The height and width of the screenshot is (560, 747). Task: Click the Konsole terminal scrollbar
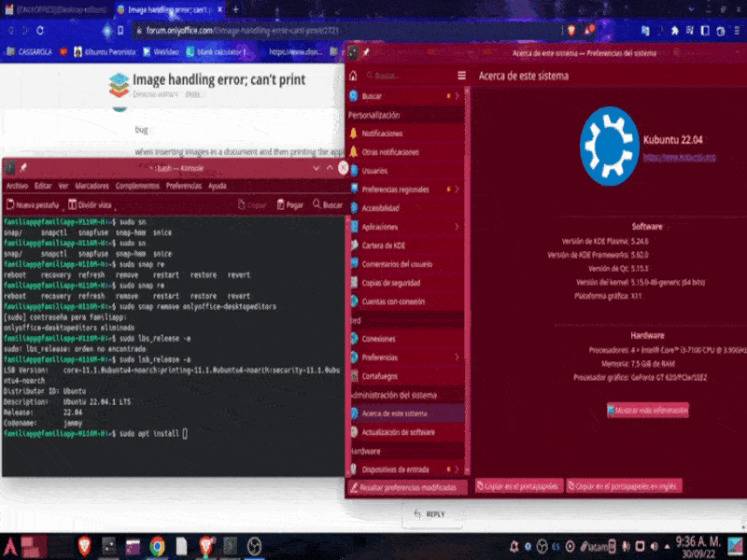346,345
